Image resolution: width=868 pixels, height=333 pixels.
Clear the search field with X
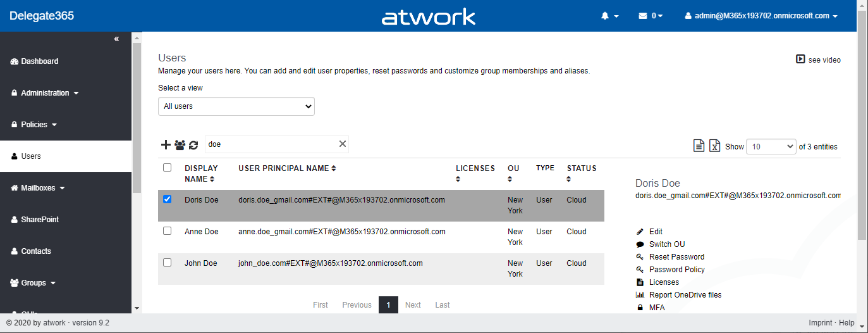343,144
